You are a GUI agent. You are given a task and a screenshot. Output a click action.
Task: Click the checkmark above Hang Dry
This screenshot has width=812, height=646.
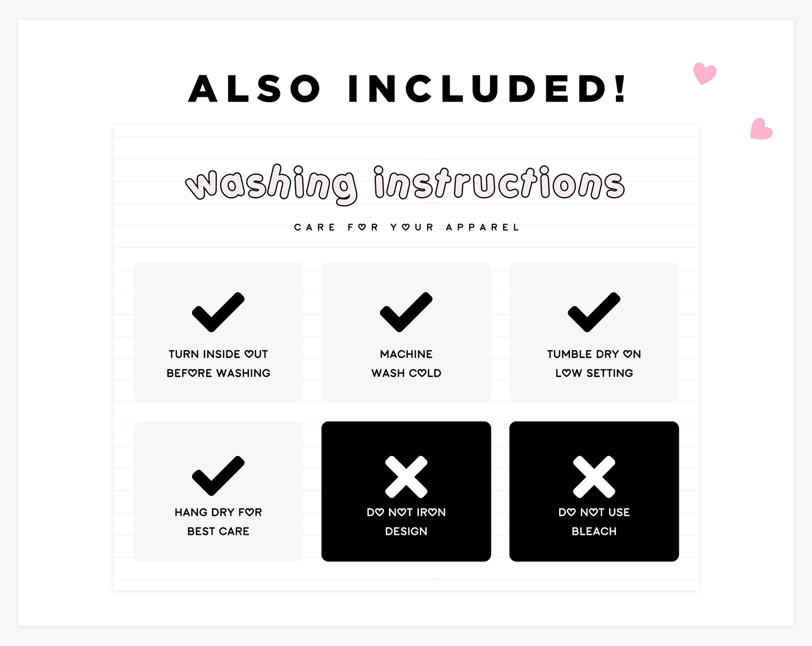[218, 475]
